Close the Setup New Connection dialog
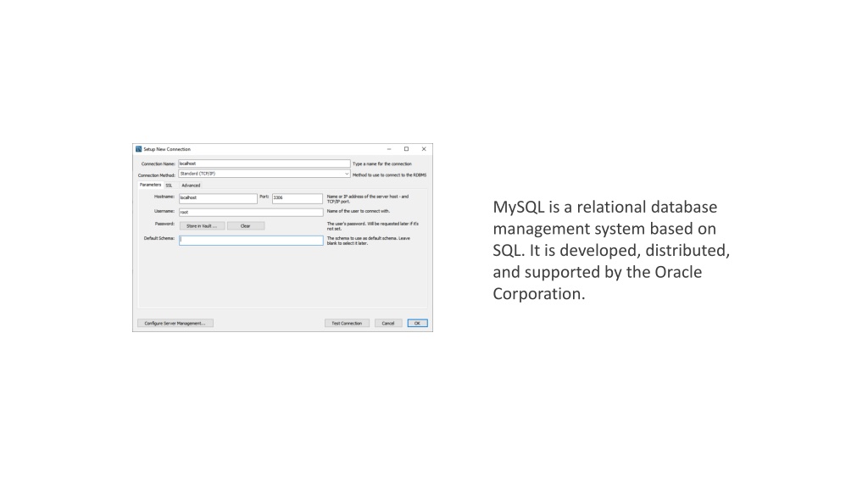868x488 pixels. point(424,149)
